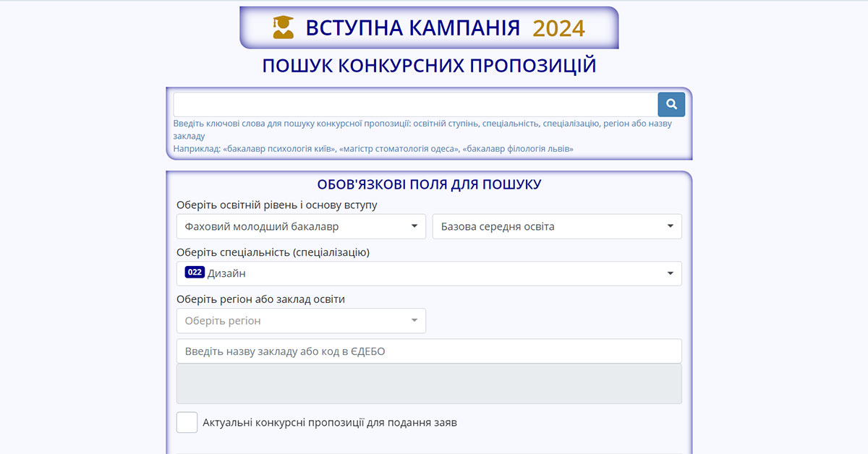Expand the 022 Дизайн specialty dropdown
Screen dimensions: 868x454
pyautogui.click(x=429, y=273)
